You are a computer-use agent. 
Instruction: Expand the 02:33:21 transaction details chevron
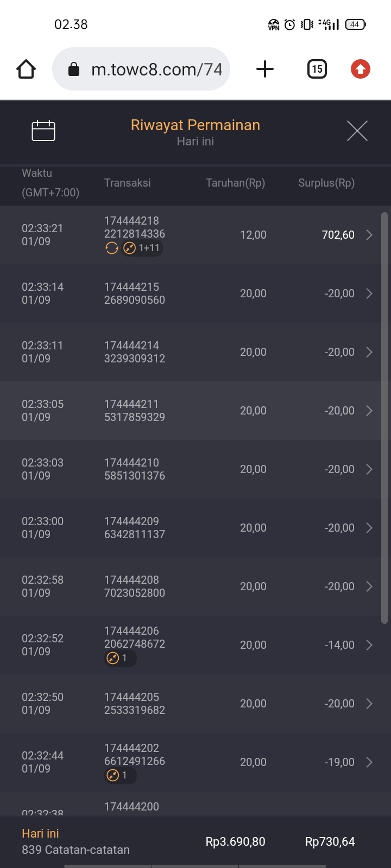click(369, 235)
